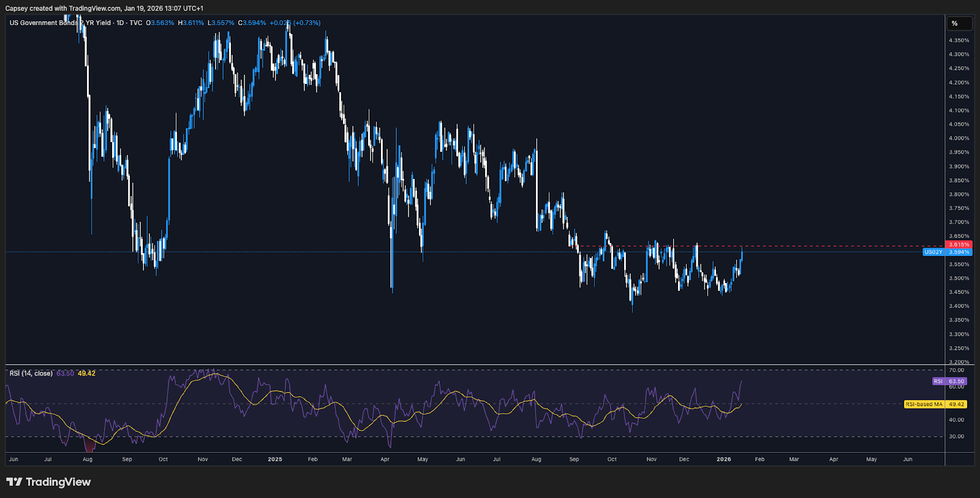
Task: Click the 4.000% label on price axis
Action: point(959,138)
